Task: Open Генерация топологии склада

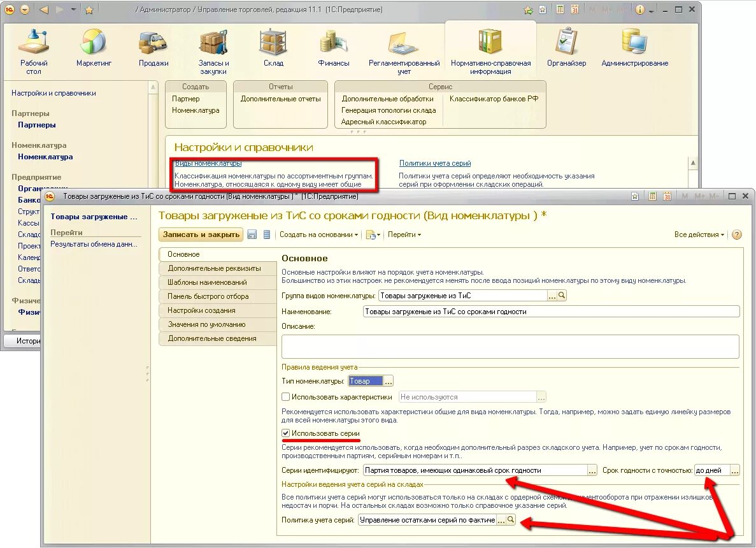Action: click(389, 110)
